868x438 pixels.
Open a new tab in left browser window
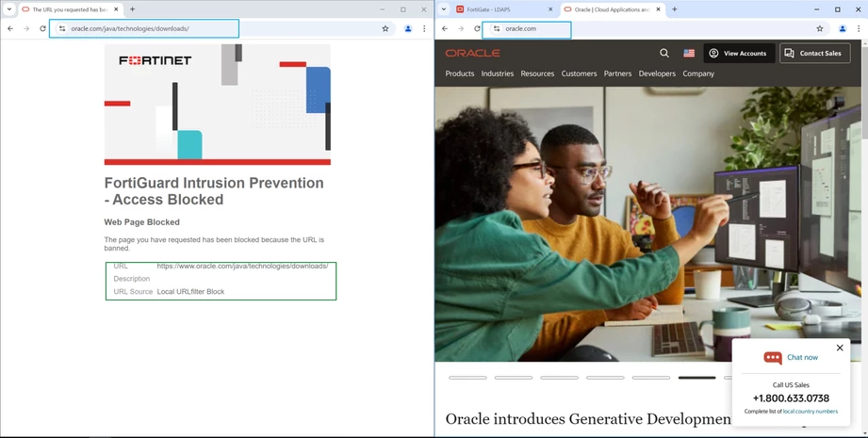point(132,9)
